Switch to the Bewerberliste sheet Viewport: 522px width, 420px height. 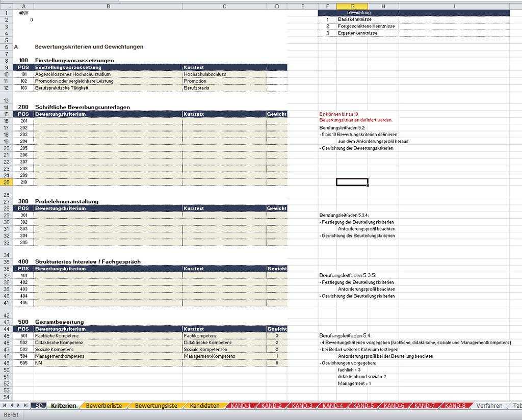pos(103,406)
